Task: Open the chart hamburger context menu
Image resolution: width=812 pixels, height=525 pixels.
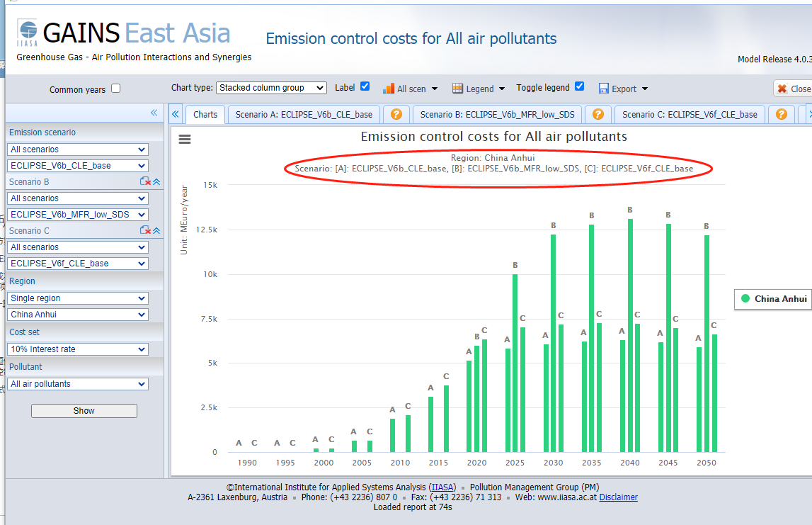Action: click(x=185, y=139)
